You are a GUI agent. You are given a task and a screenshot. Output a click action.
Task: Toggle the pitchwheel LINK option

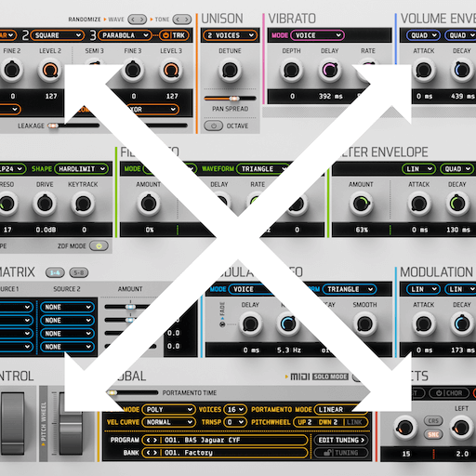[x=354, y=422]
